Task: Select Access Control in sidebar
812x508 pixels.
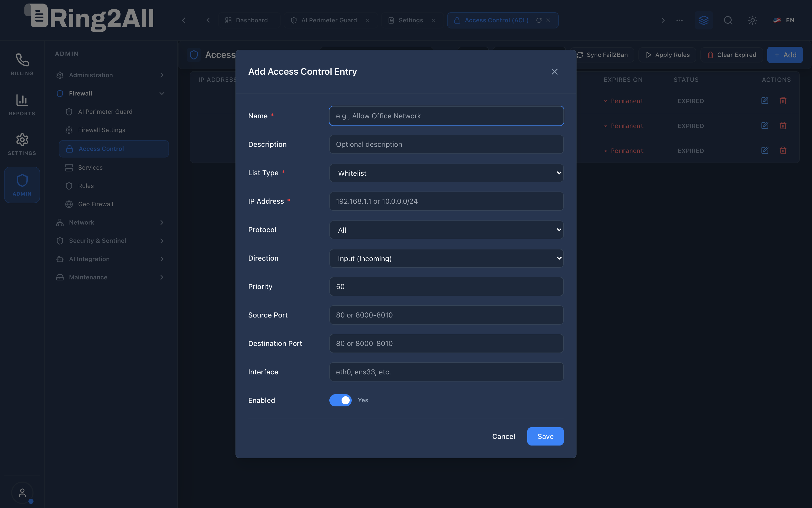Action: click(x=114, y=149)
